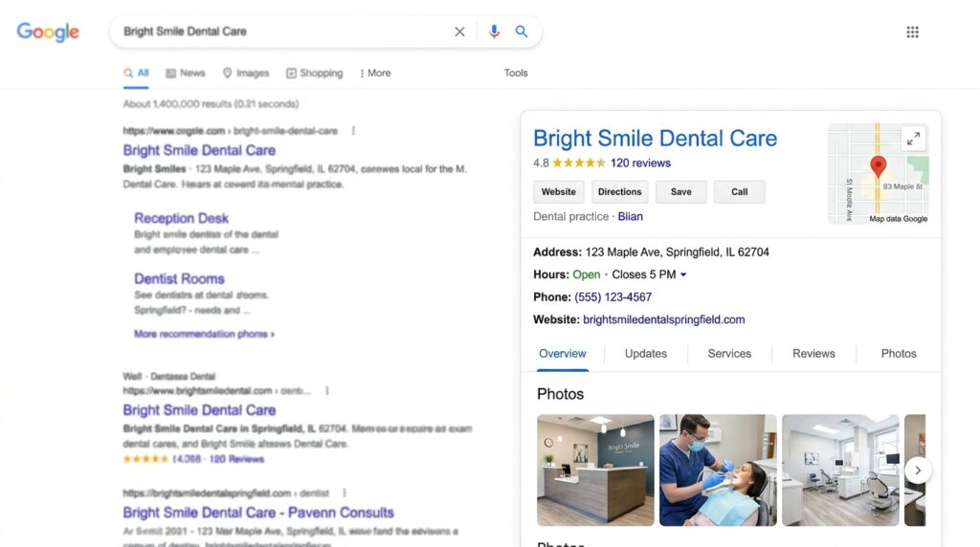The width and height of the screenshot is (980, 547).
Task: Click the Bright Smile Dental Care panel title
Action: 655,138
